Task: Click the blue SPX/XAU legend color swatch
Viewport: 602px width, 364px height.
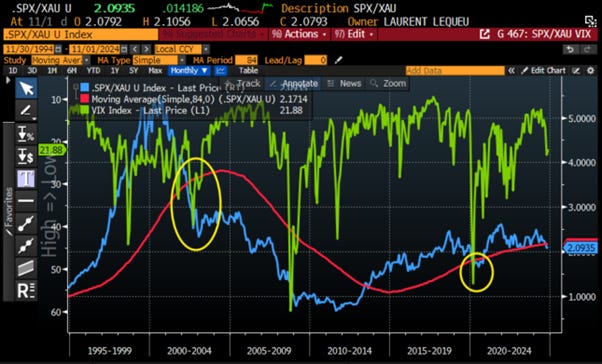Action: 84,88
